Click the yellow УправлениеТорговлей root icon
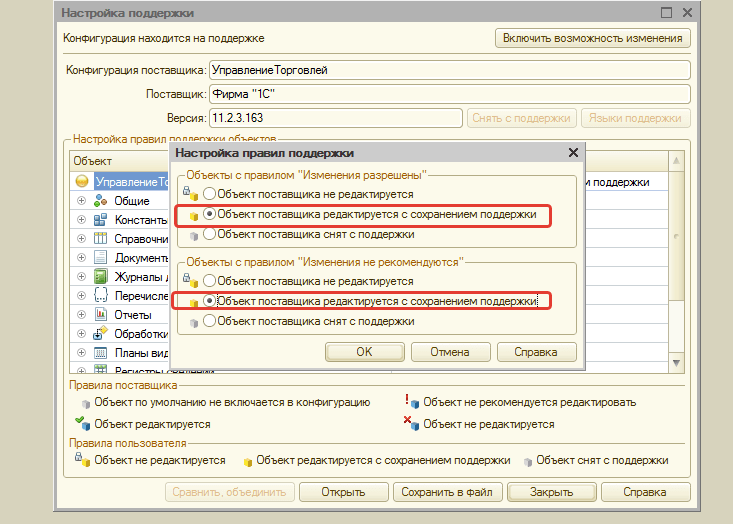The height and width of the screenshot is (524, 733). [x=82, y=182]
